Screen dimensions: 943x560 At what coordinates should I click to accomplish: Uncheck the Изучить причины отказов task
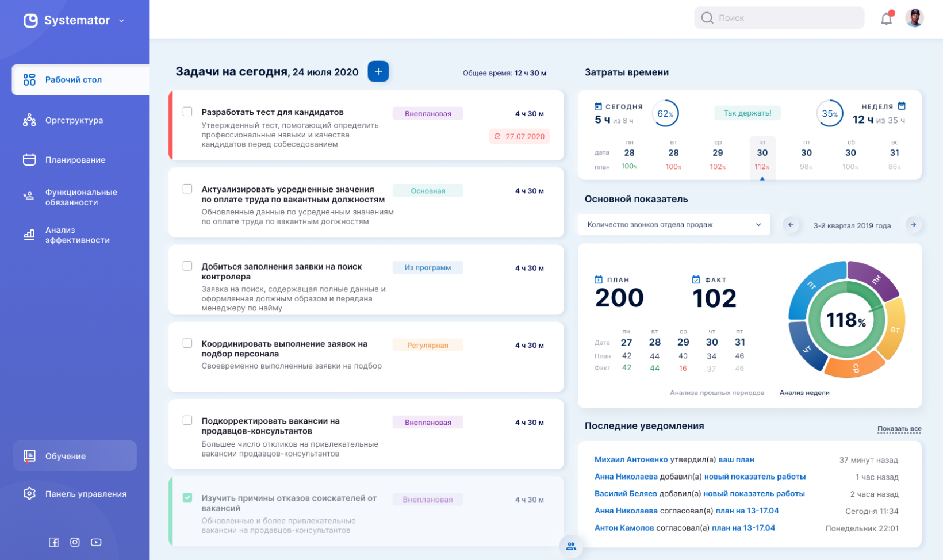(x=187, y=497)
